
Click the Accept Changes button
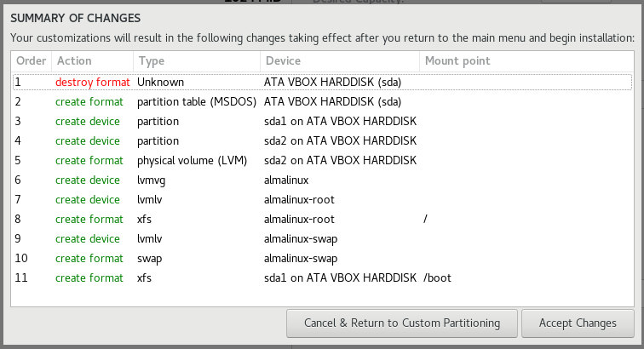[578, 323]
